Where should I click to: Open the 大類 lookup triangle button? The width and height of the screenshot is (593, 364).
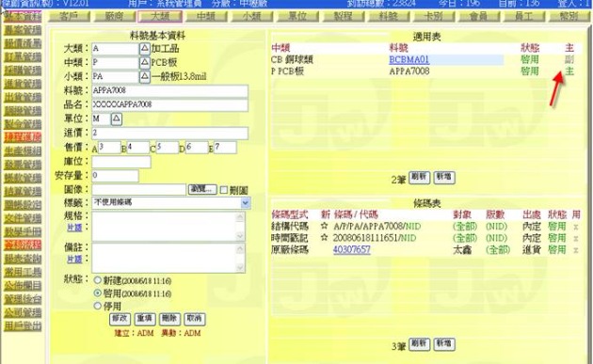[x=144, y=49]
